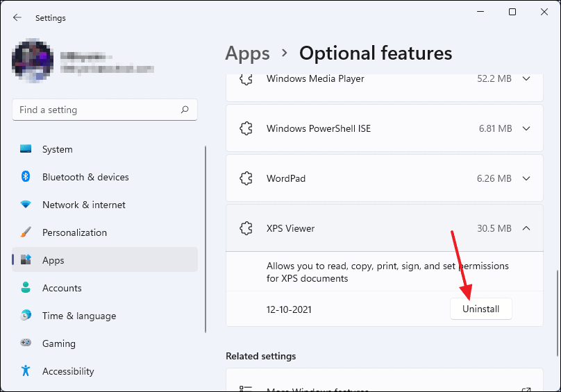Viewport: 561px width, 392px height.
Task: Click the Optional features page title
Action: 376,53
